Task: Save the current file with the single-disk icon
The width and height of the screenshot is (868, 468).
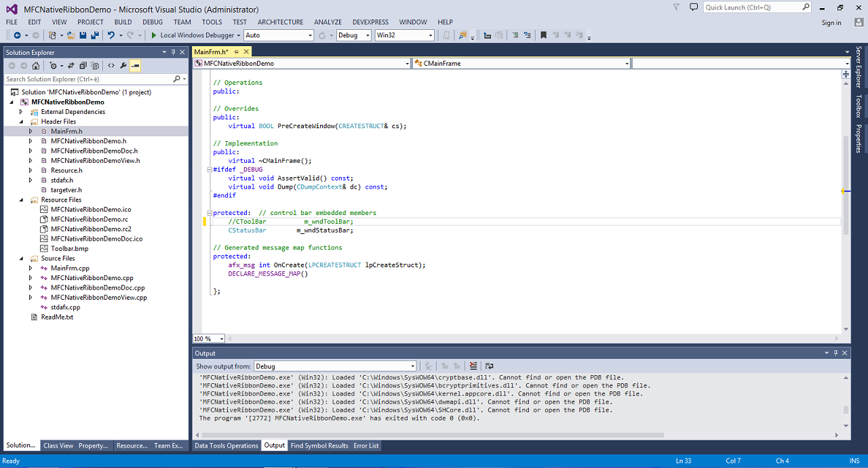Action: pos(82,35)
